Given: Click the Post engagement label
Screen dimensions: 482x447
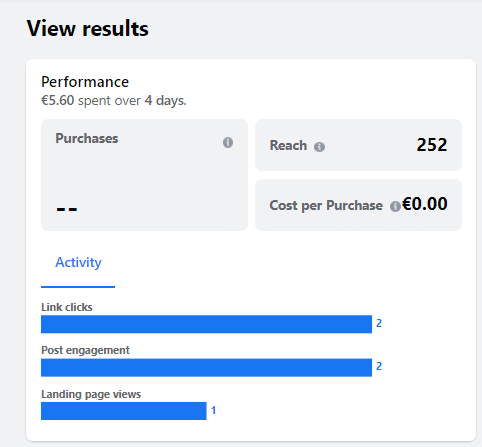Looking at the screenshot, I should (85, 350).
